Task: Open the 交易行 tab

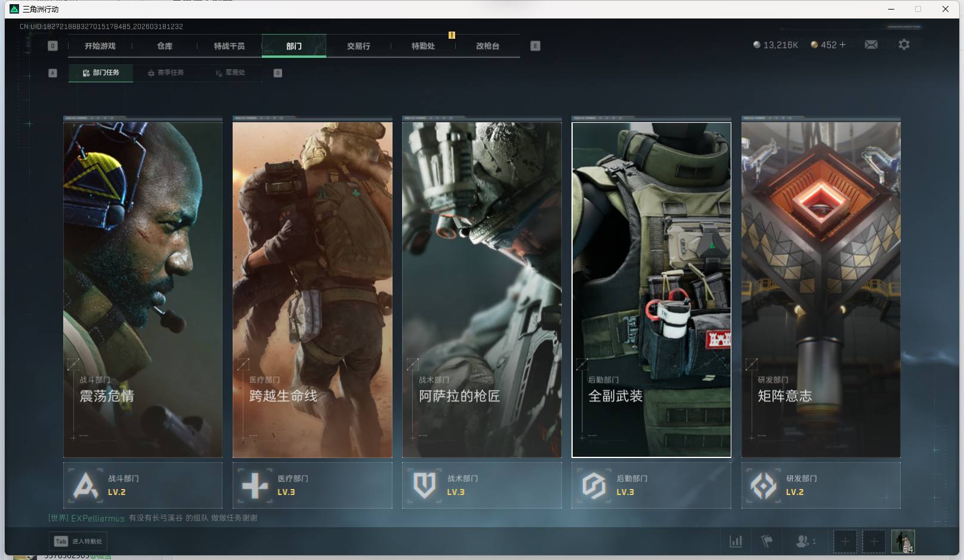Action: coord(359,46)
